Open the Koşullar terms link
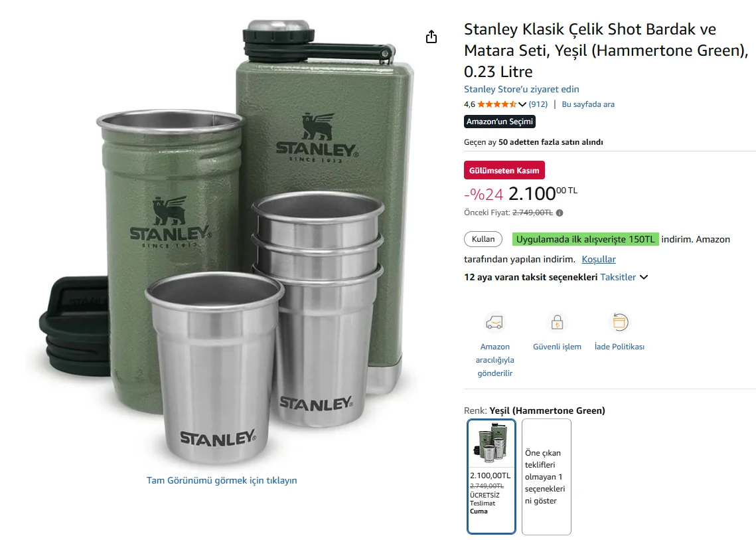756x540 pixels. [x=598, y=259]
